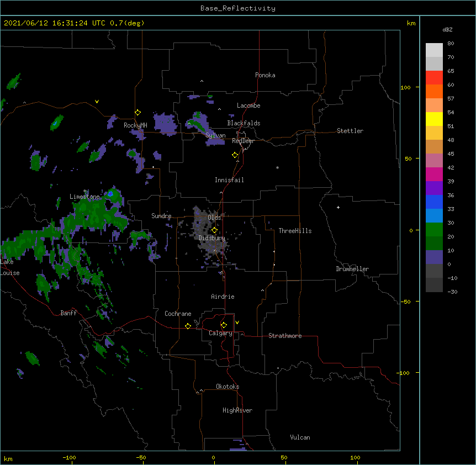The width and height of the screenshot is (476, 465).
Task: Click the yellow diamond marker near RockyMH
Action: tap(138, 113)
